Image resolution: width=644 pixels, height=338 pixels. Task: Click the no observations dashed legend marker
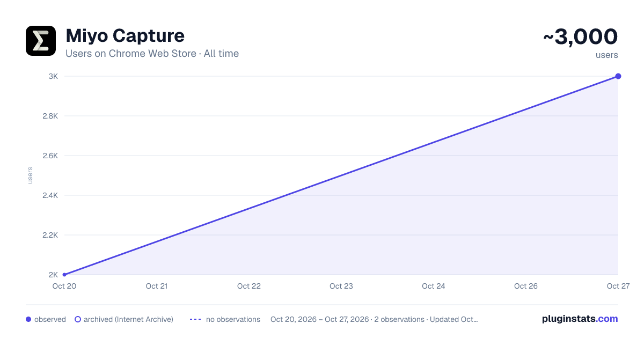(195, 319)
